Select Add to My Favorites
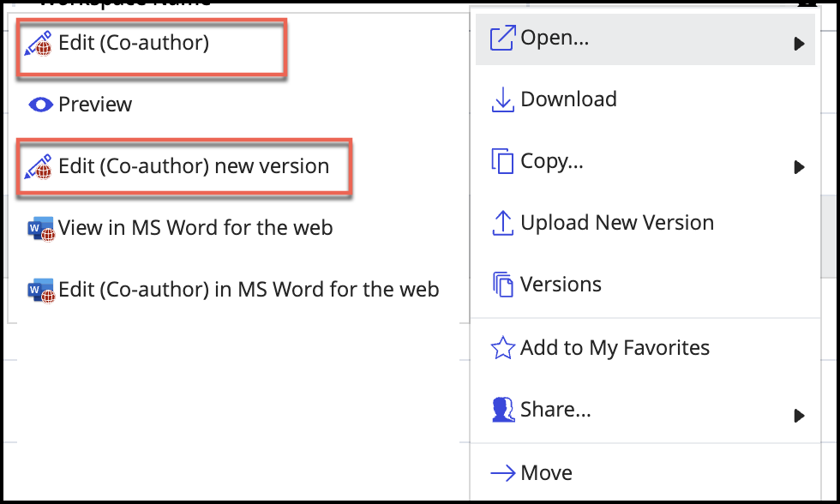This screenshot has height=504, width=840. pyautogui.click(x=615, y=348)
